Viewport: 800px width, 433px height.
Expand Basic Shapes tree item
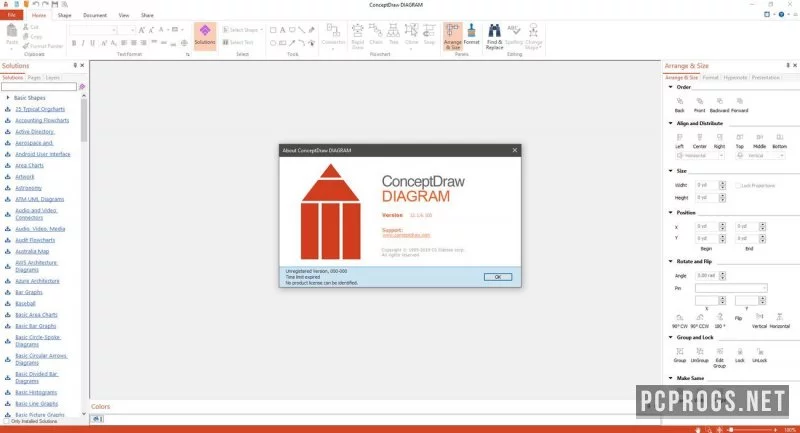[8, 97]
